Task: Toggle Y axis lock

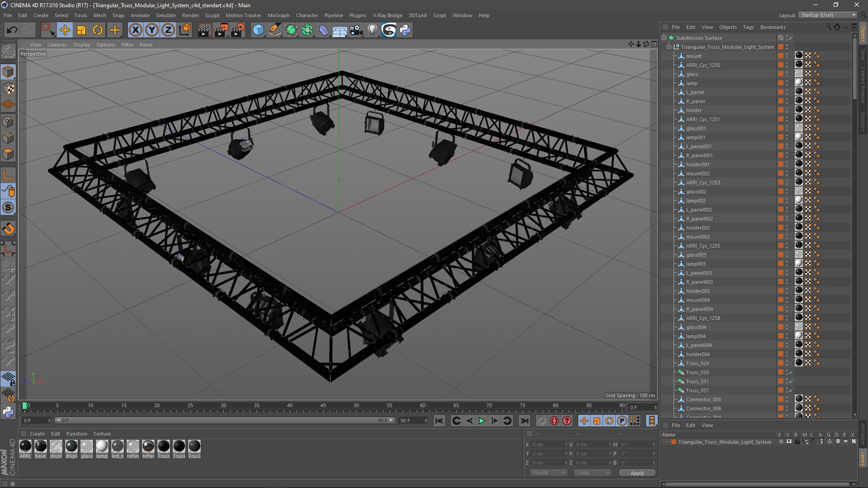Action: click(152, 30)
